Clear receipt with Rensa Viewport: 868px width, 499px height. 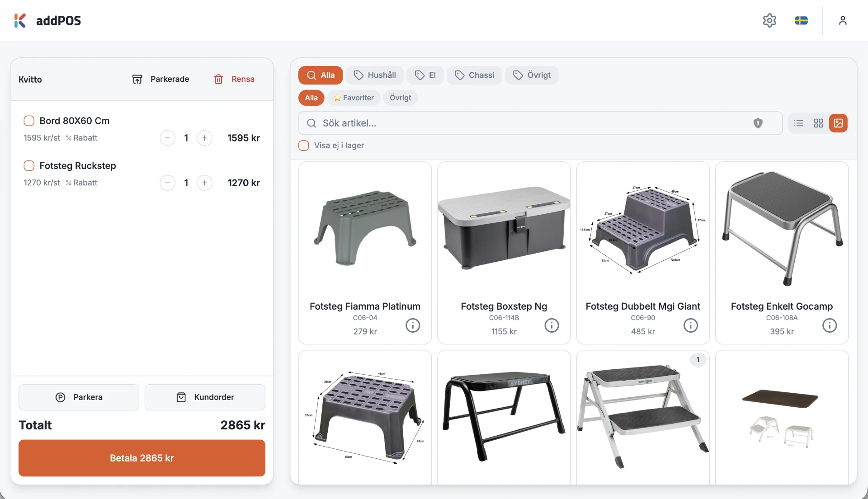pos(234,79)
